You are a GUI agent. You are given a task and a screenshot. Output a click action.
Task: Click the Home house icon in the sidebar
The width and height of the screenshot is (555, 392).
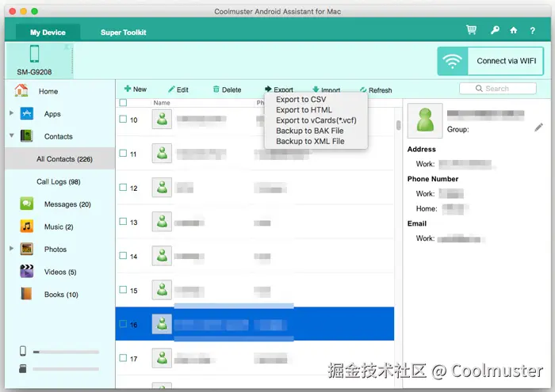point(21,90)
